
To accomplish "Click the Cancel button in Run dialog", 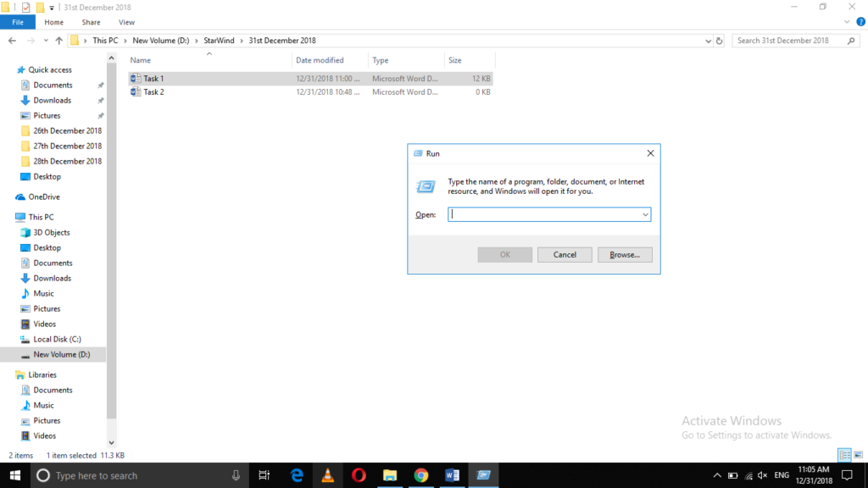I will click(x=565, y=254).
